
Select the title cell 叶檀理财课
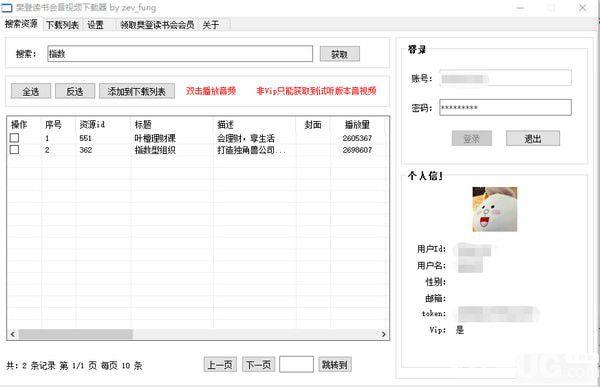[x=155, y=138]
